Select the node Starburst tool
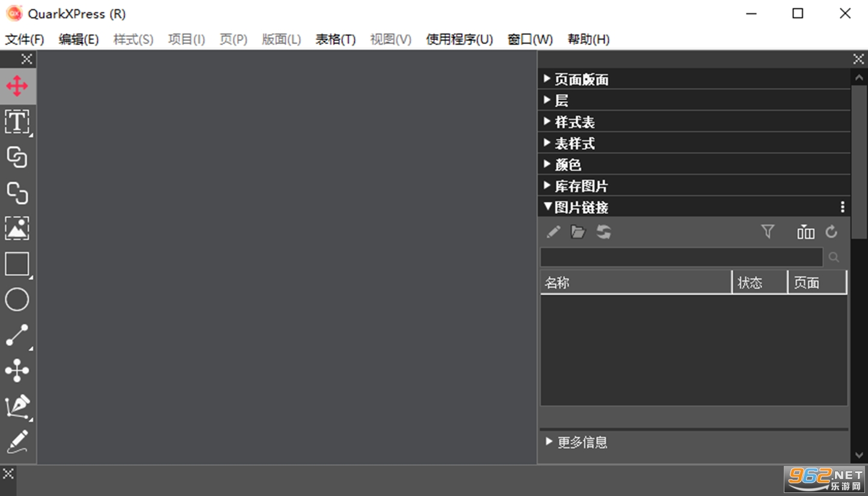The height and width of the screenshot is (496, 868). coord(17,371)
